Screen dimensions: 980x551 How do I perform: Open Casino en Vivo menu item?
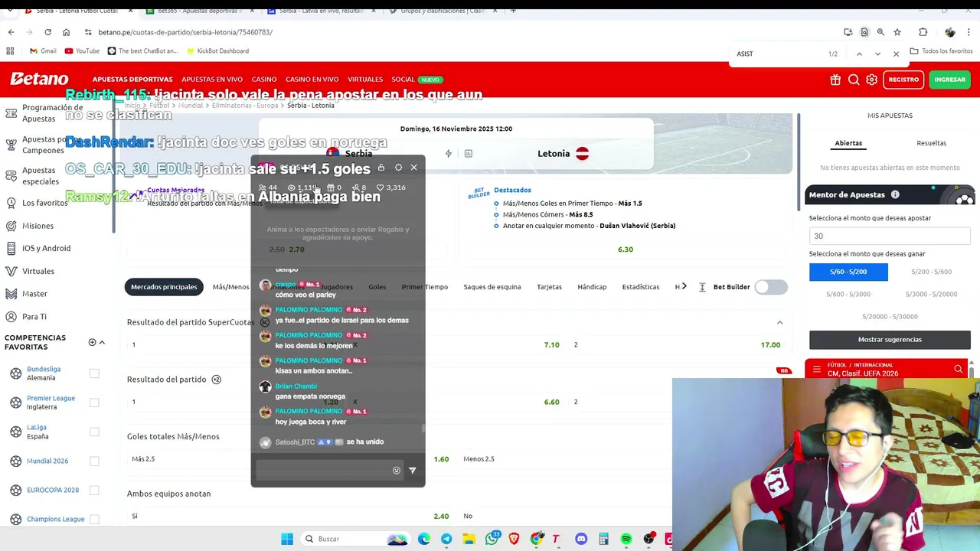click(x=312, y=80)
